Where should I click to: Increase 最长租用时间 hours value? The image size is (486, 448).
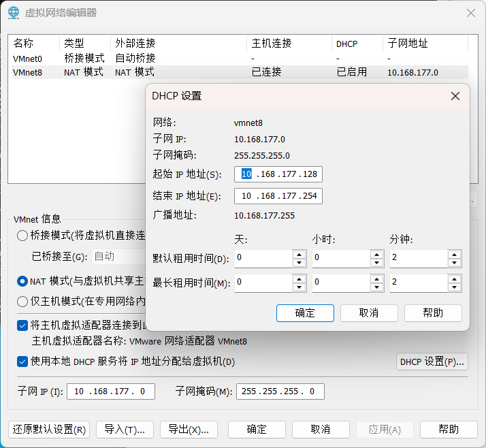pyautogui.click(x=376, y=279)
